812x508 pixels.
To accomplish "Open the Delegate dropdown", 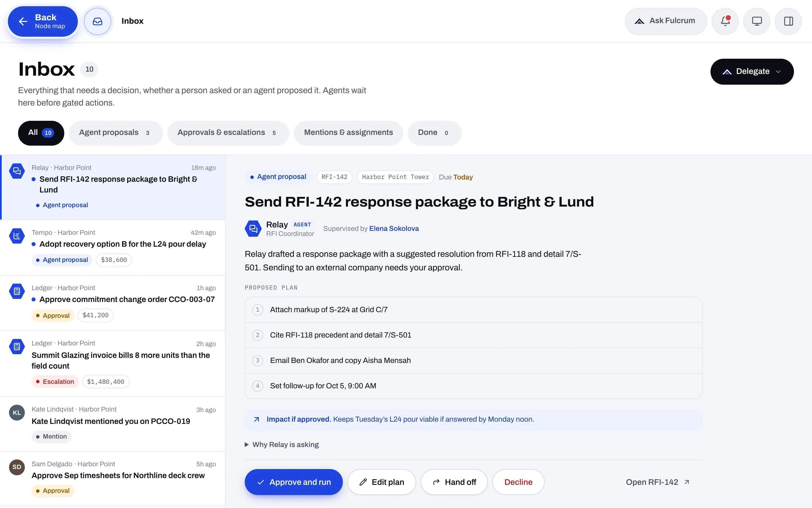I will [x=752, y=72].
